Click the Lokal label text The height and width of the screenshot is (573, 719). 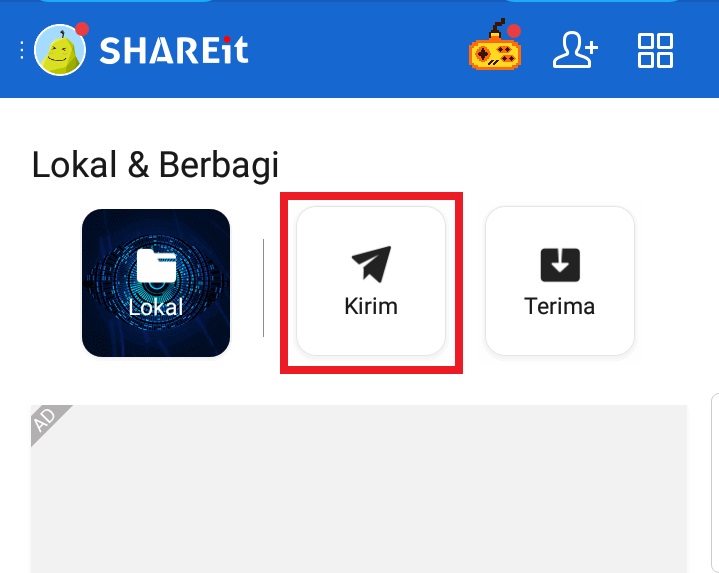(x=156, y=307)
